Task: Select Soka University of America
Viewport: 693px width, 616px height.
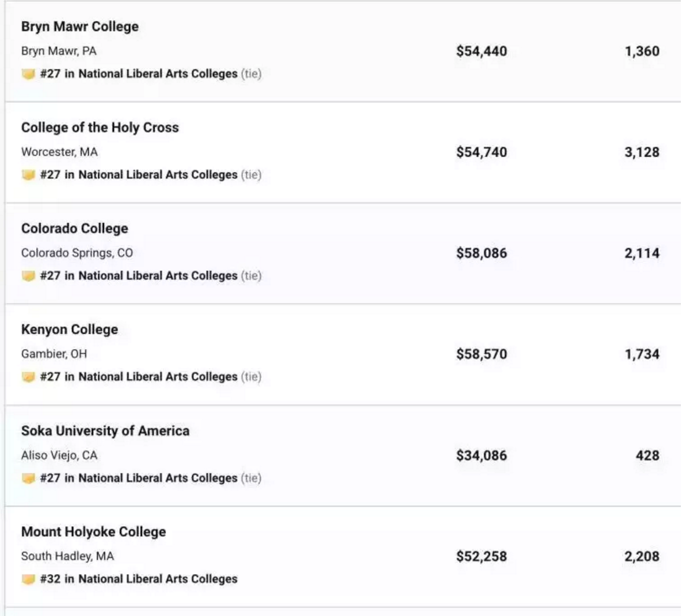Action: tap(105, 431)
